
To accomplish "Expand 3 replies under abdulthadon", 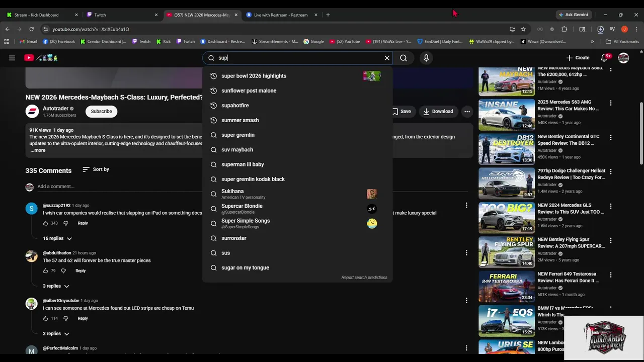I will [56, 286].
